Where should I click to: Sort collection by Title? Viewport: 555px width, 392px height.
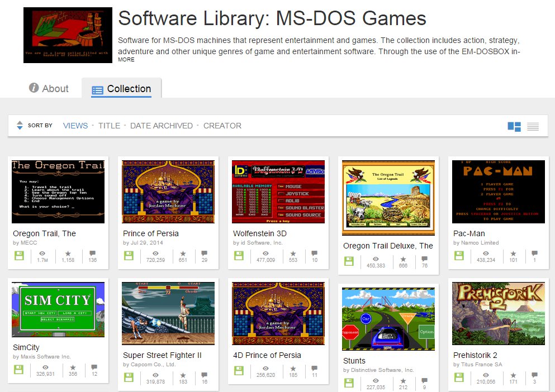tap(109, 126)
